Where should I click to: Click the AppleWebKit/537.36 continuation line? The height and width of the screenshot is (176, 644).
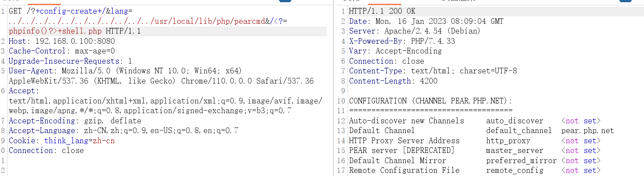coord(161,81)
